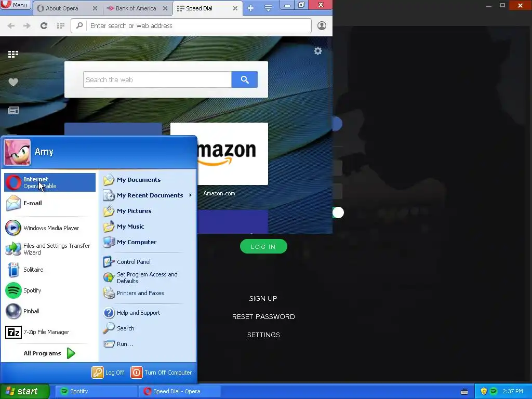
Task: Click the Spotify system tray icon
Action: point(494,391)
